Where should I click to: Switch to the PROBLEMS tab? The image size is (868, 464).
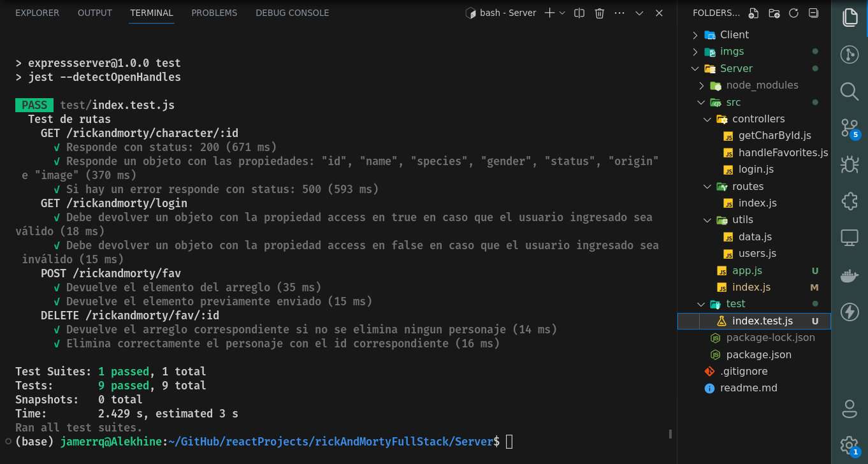(x=214, y=13)
